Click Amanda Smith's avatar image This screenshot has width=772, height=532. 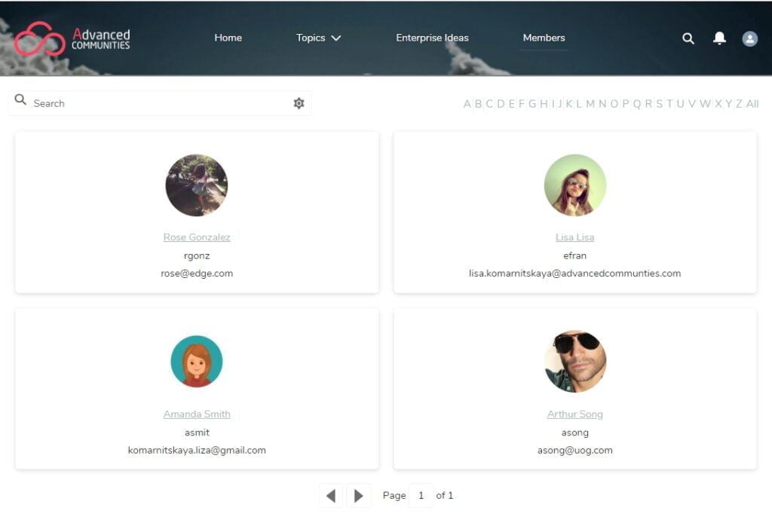(x=197, y=362)
